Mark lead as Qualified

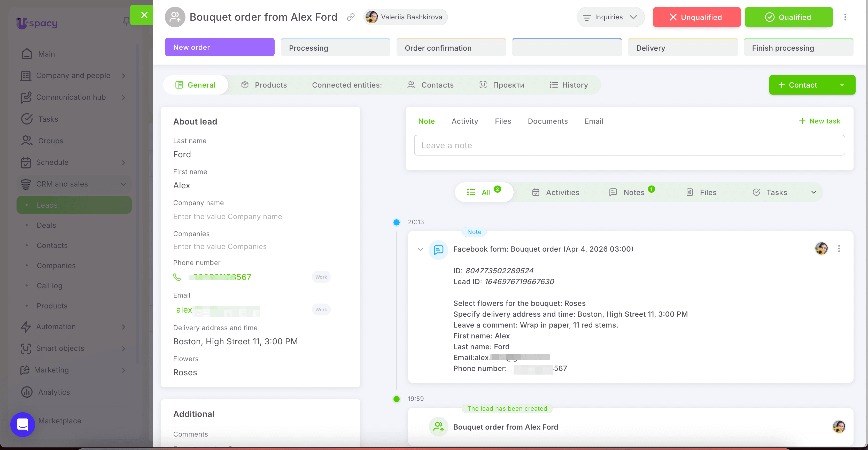788,17
